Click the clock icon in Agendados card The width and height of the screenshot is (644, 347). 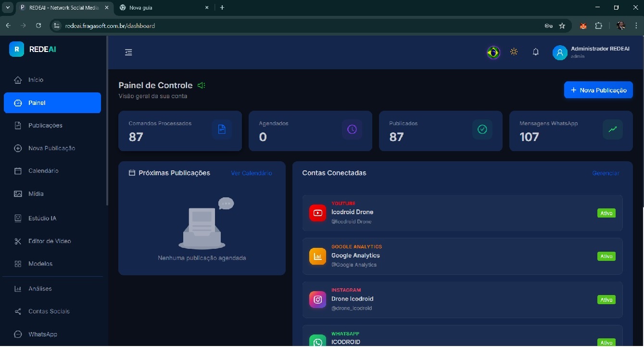[x=352, y=129]
